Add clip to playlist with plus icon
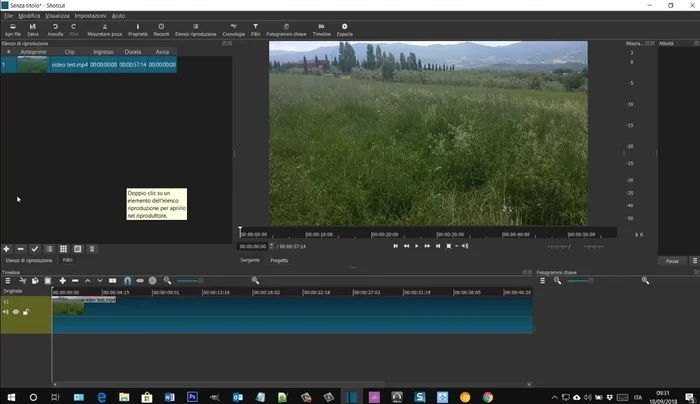Image resolution: width=700 pixels, height=404 pixels. pos(6,249)
